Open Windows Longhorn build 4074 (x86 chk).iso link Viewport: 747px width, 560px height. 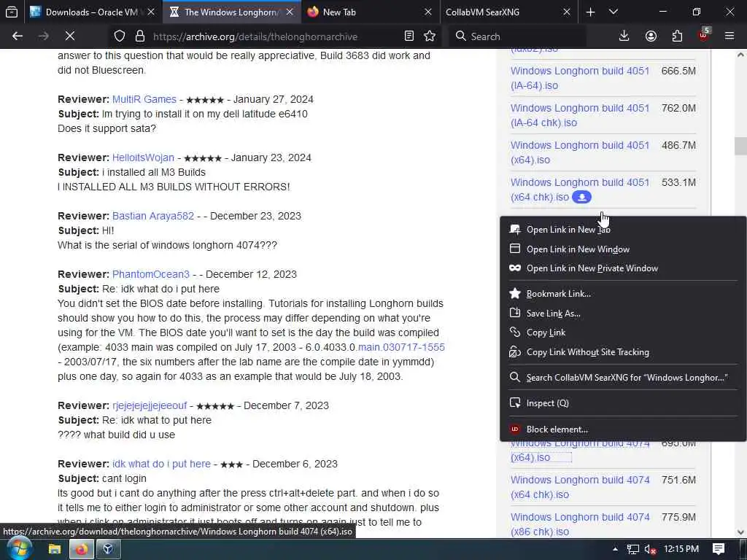coord(580,524)
